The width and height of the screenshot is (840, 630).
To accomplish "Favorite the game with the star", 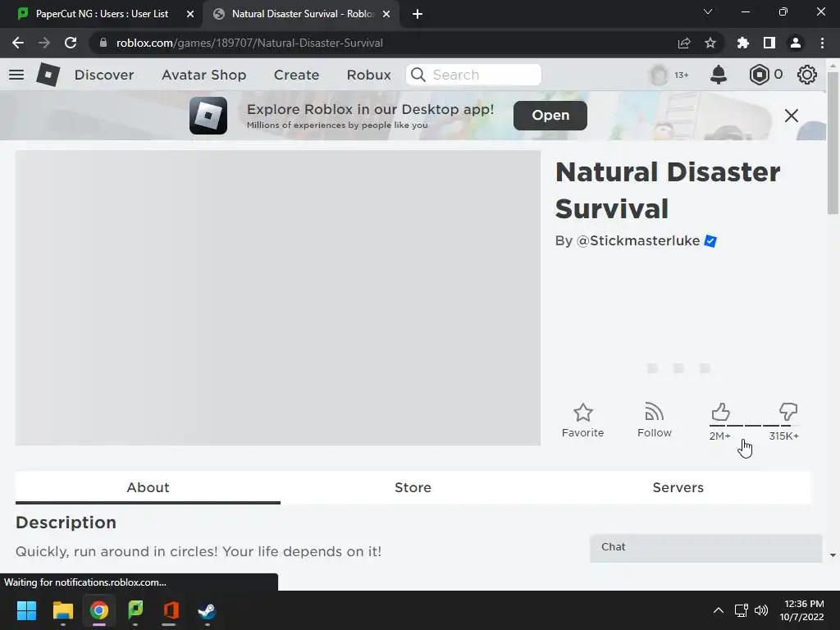I will point(583,413).
